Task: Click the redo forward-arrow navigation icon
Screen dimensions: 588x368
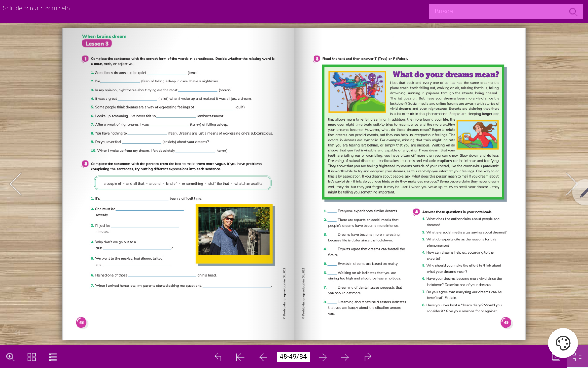Action: click(x=368, y=357)
